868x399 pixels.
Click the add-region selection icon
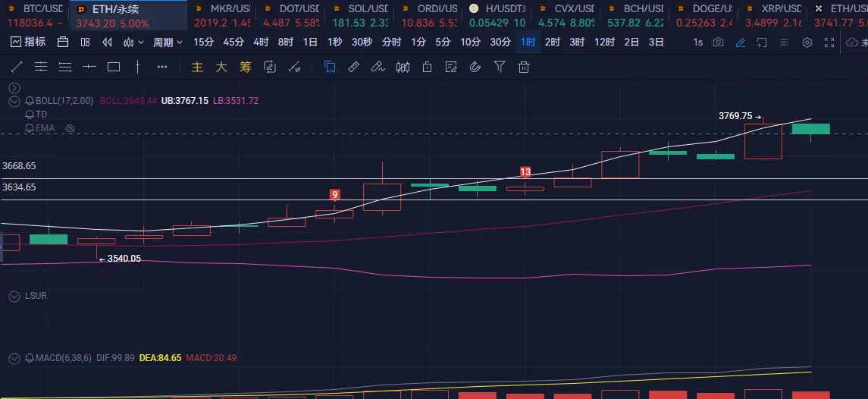pyautogui.click(x=762, y=42)
